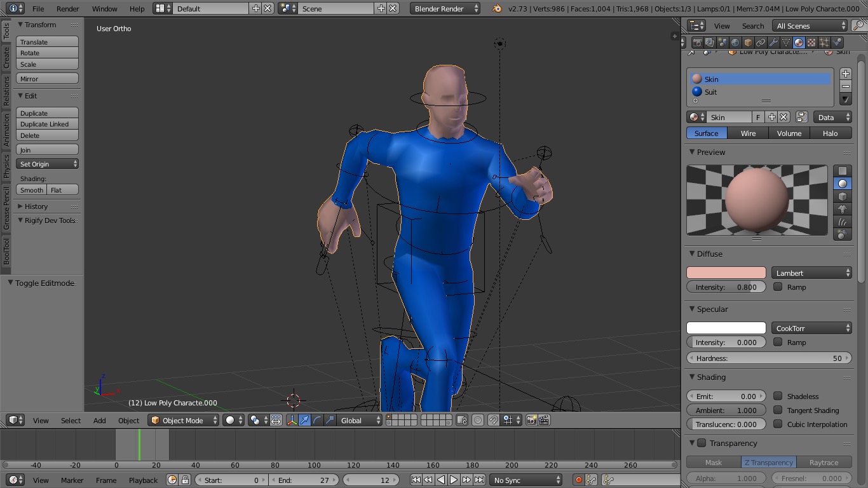Viewport: 868px width, 488px height.
Task: Open the Lambert diffuse shader dropdown
Action: click(x=811, y=273)
